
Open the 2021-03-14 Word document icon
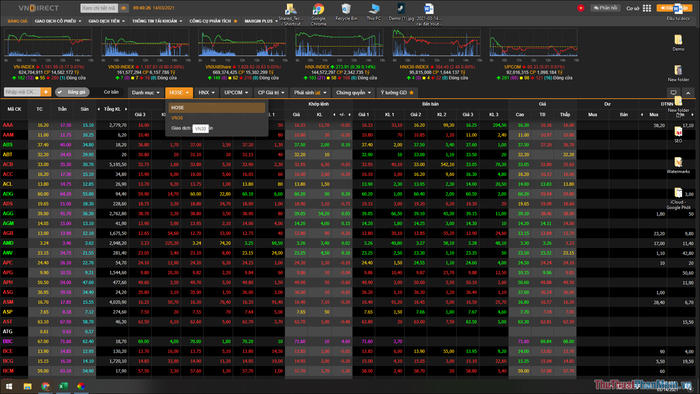429,14
